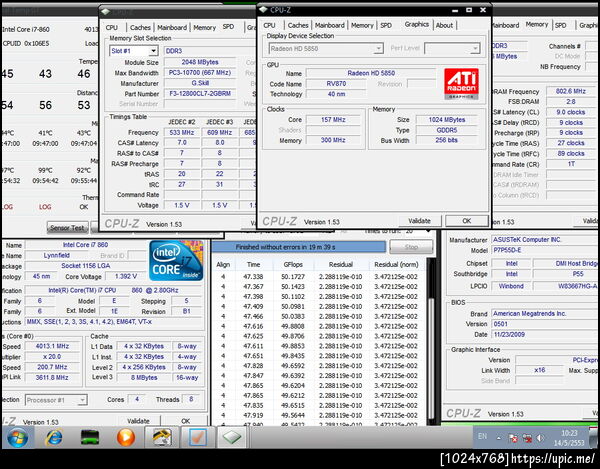This screenshot has height=469, width=600.
Task: Click OK in the CPU window
Action: tap(186, 421)
